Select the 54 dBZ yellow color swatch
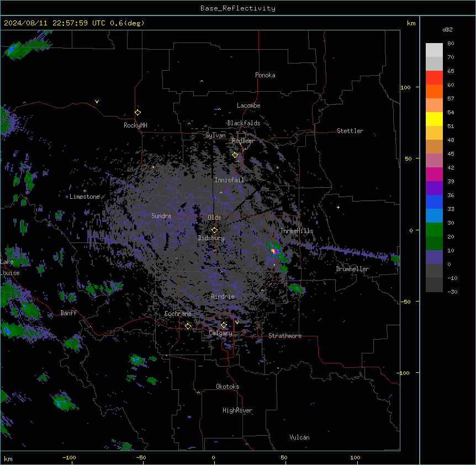 tap(434, 119)
